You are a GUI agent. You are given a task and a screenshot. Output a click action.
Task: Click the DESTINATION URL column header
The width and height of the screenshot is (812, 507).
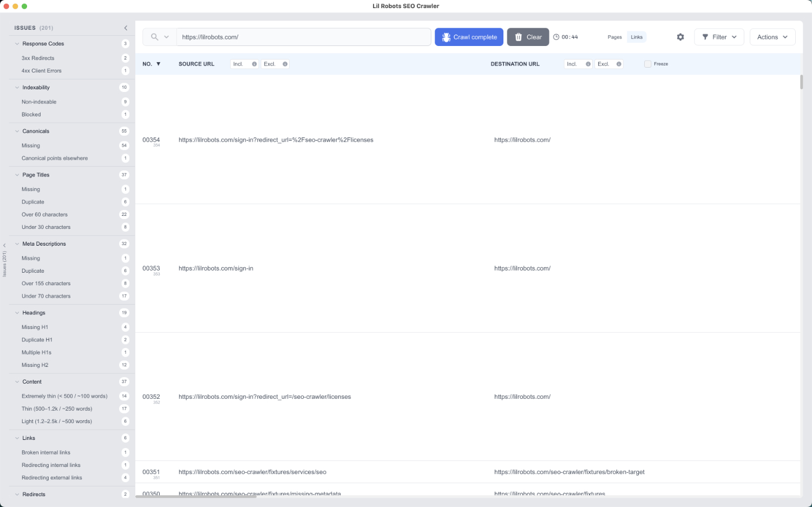pos(515,64)
